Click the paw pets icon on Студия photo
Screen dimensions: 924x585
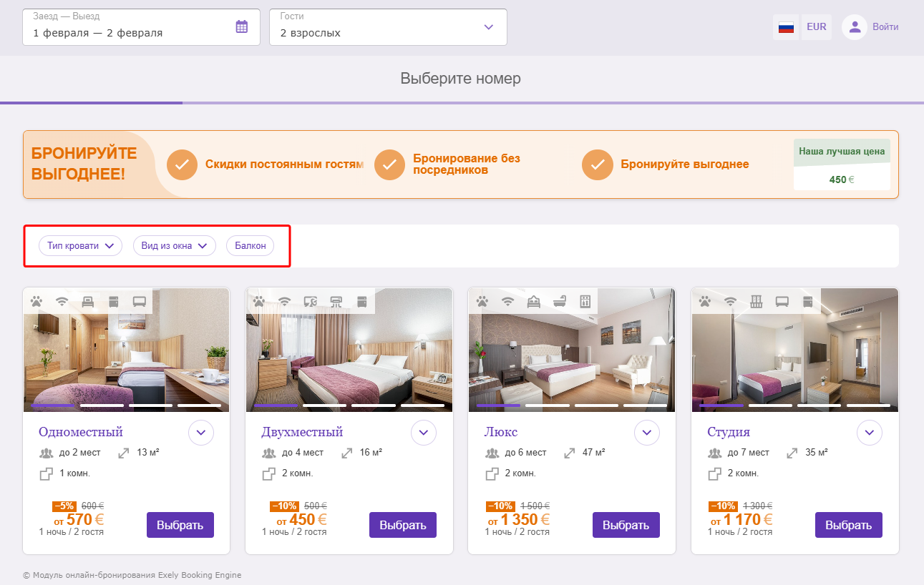coord(705,301)
